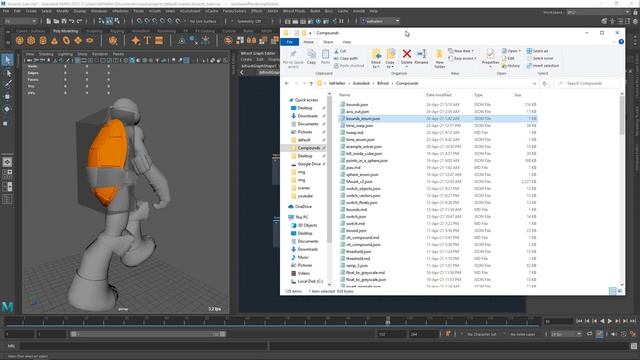This screenshot has width=640, height=360.
Task: Click the Explorer file list vertical scrollbar
Action: 622,116
